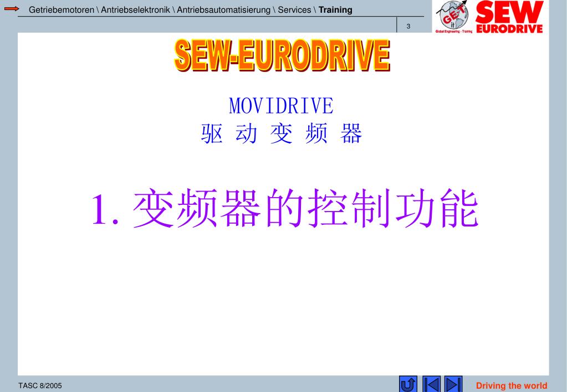The image size is (567, 392).
Task: Select Getriebemotoren in the breadcrumb
Action: (61, 10)
